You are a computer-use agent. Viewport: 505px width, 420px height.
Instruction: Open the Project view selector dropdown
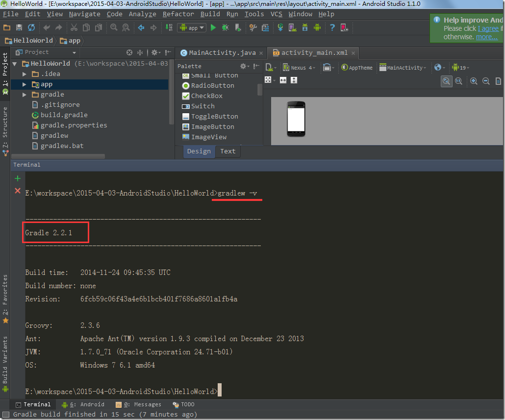[x=46, y=52]
